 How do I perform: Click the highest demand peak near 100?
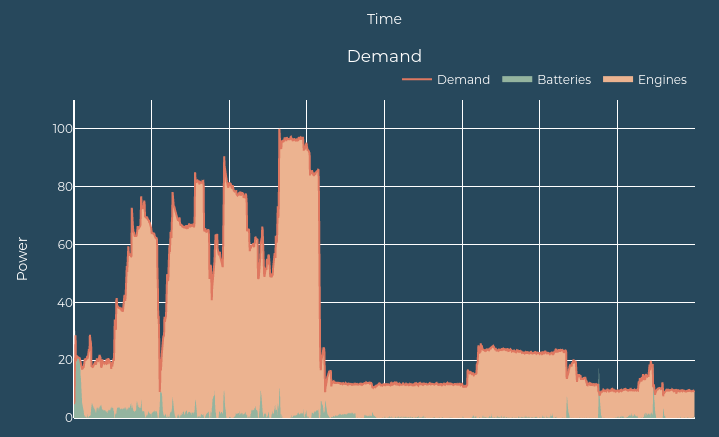pyautogui.click(x=279, y=131)
